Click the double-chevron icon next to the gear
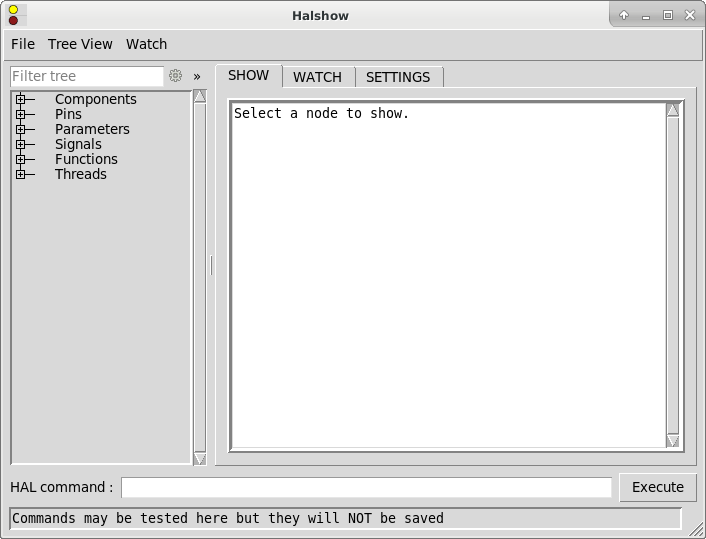 tap(197, 76)
